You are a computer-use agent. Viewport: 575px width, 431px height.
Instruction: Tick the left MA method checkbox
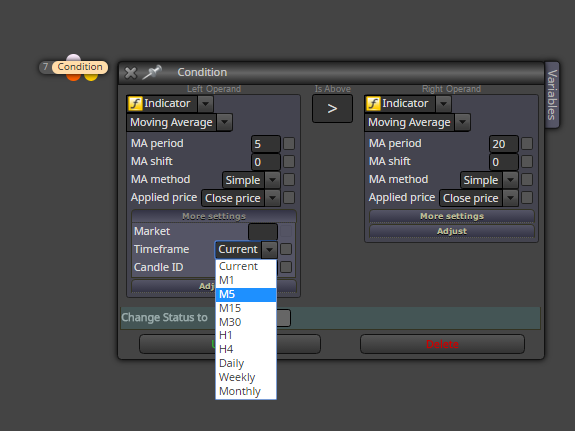[289, 179]
